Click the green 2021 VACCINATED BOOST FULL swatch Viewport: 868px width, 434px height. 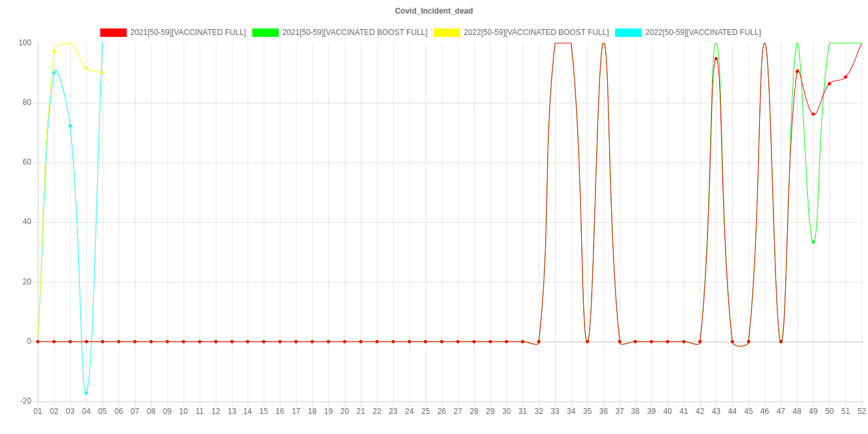coord(265,32)
